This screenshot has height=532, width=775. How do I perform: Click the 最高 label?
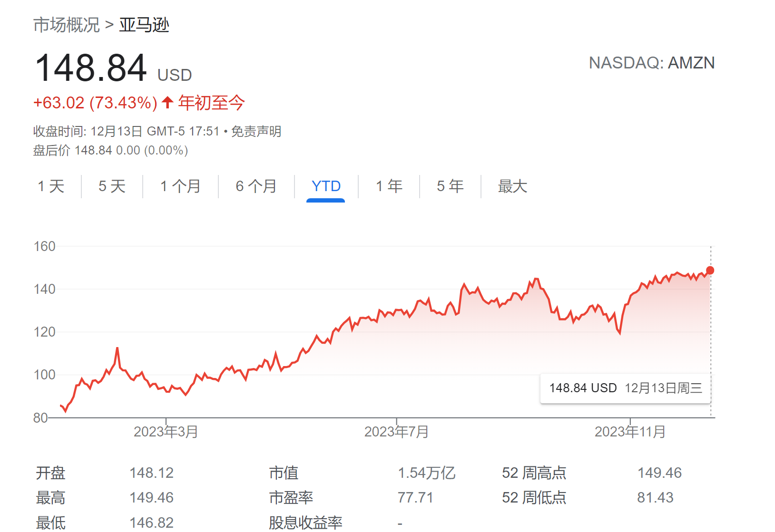click(50, 498)
